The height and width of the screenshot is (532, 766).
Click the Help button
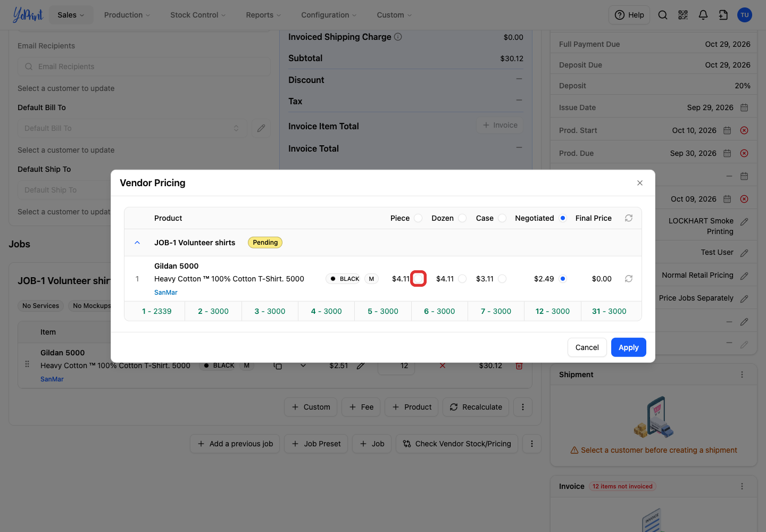[629, 15]
